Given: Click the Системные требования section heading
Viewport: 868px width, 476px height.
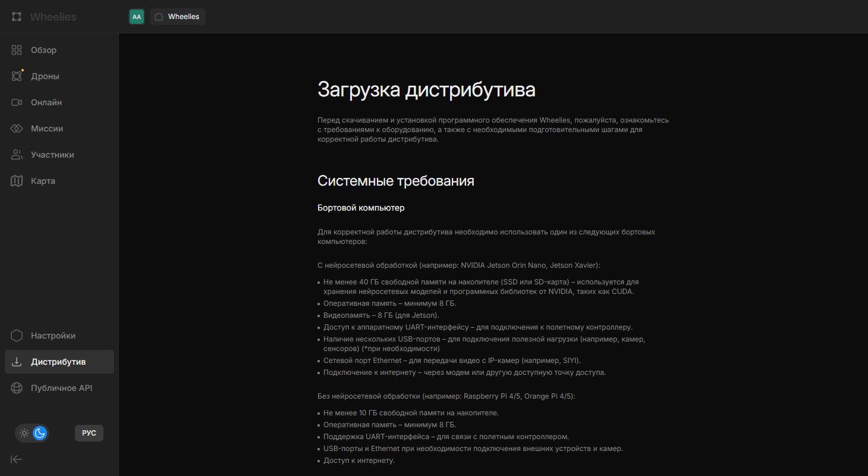Looking at the screenshot, I should (395, 181).
